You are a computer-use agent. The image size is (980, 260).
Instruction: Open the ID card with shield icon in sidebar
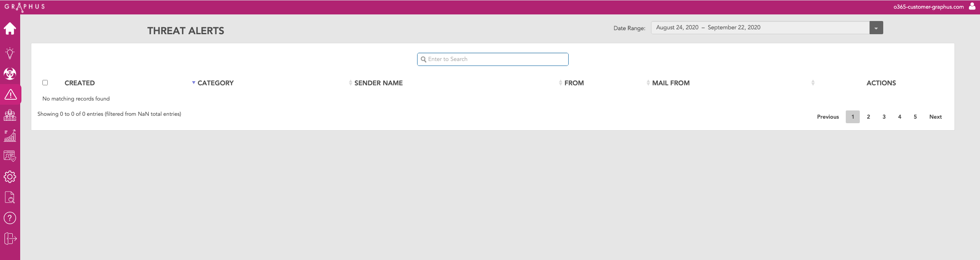(x=10, y=156)
